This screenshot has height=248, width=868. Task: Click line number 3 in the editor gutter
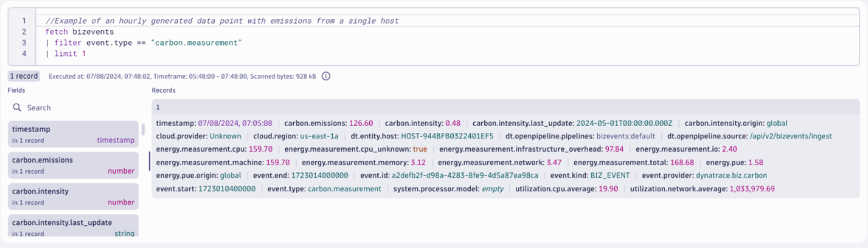click(24, 43)
